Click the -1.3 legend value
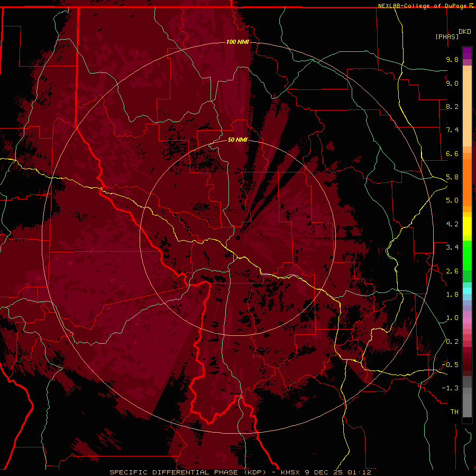The image size is (476, 476). point(450,388)
